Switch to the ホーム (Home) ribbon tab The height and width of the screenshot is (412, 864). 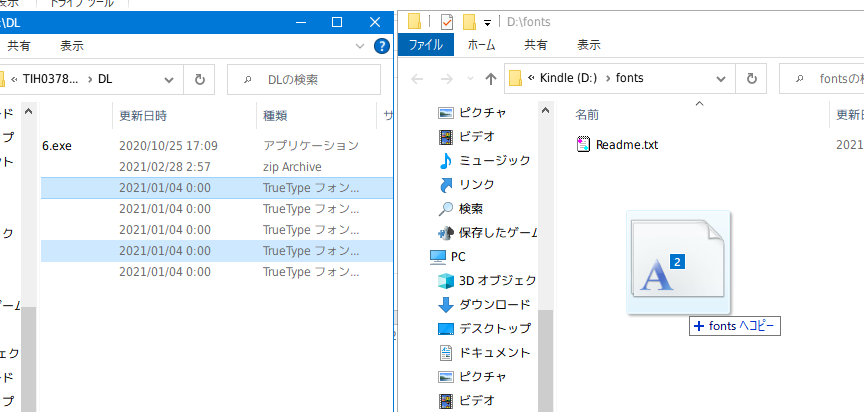[x=482, y=45]
